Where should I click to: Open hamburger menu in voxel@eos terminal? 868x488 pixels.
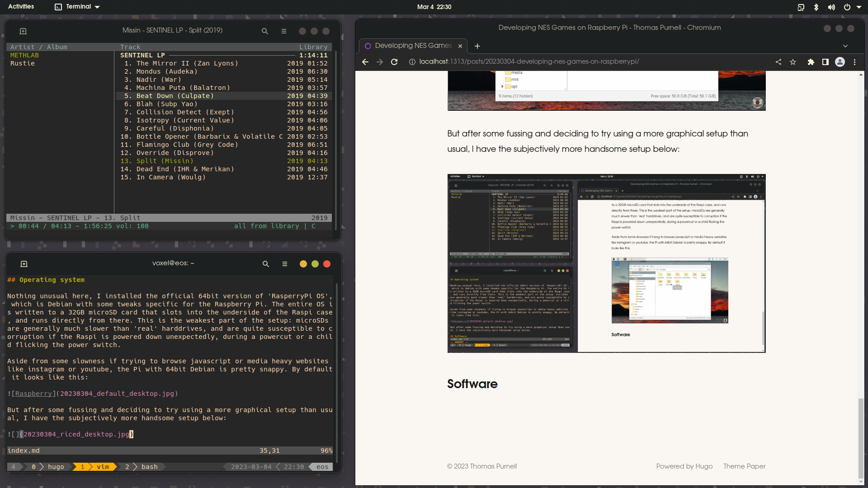[285, 264]
